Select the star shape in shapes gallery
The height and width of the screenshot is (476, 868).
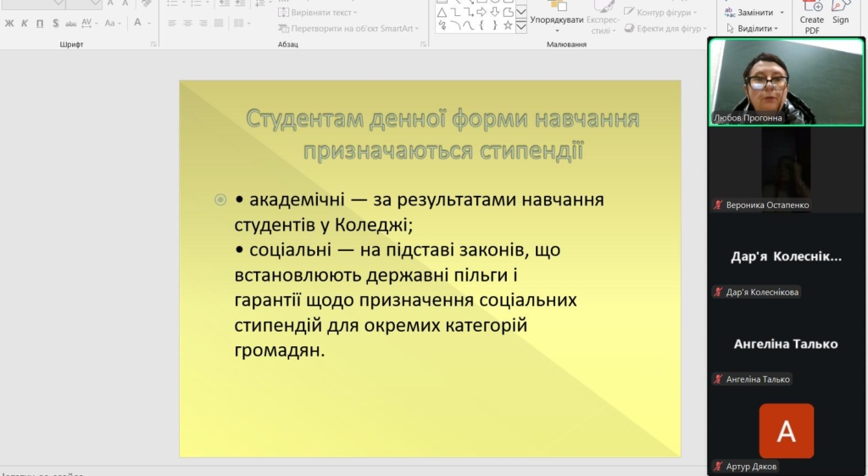tap(508, 25)
